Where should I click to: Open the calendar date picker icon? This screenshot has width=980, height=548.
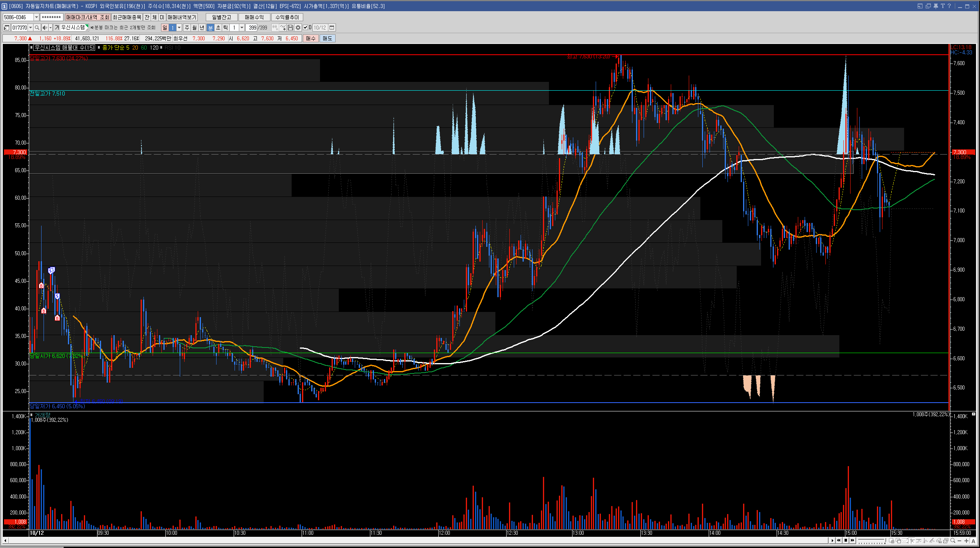[x=332, y=28]
